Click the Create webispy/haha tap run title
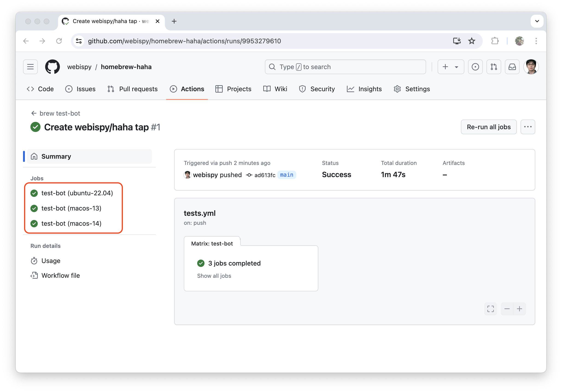Screen dimensions: 562x392 point(97,127)
